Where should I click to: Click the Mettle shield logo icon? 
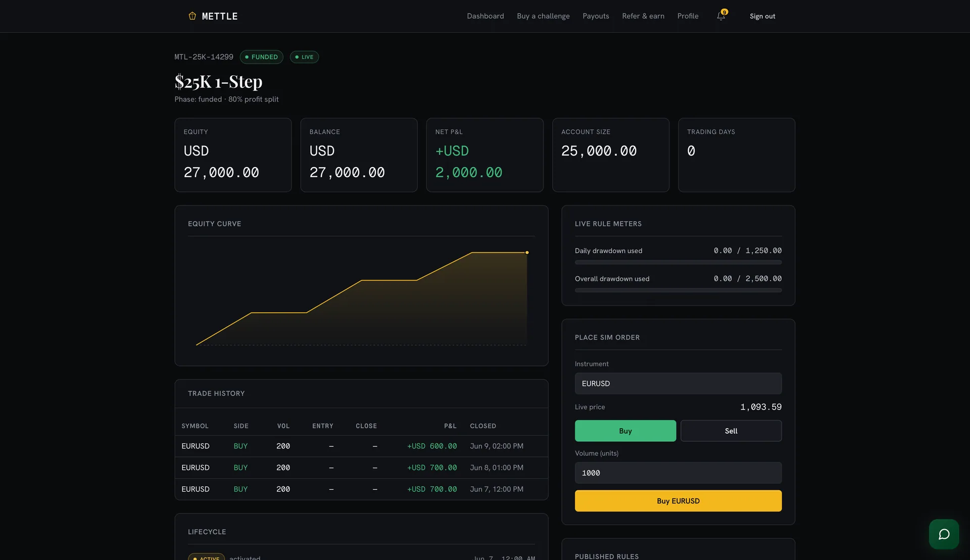click(192, 16)
